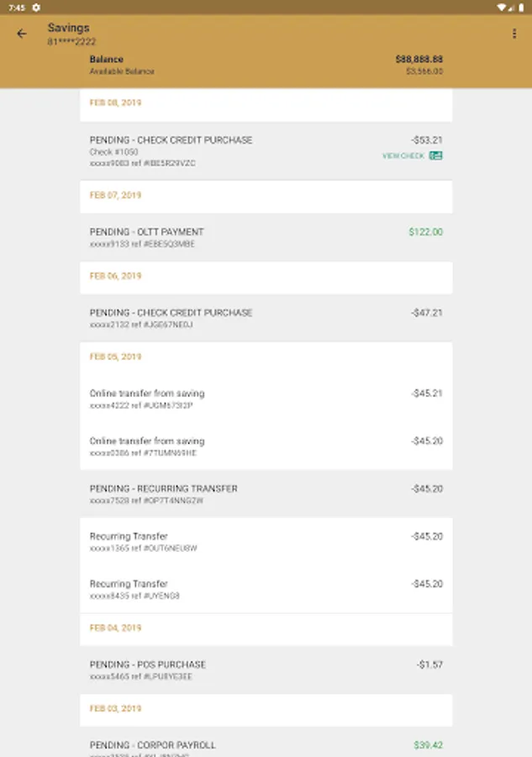Tap the check image icon beside View Check

click(x=436, y=156)
